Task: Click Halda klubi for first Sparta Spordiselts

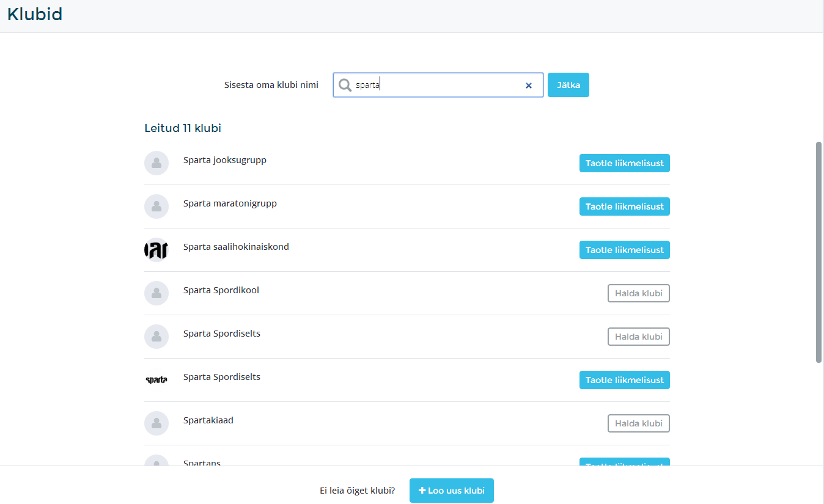Action: [638, 337]
